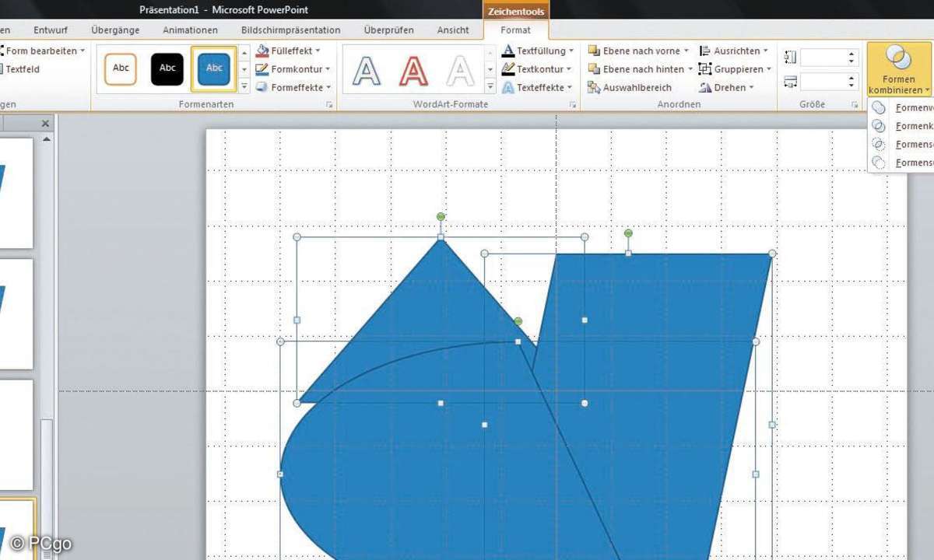Click the triangle's green rotation handle
Image resolution: width=934 pixels, height=560 pixels.
coord(441,216)
